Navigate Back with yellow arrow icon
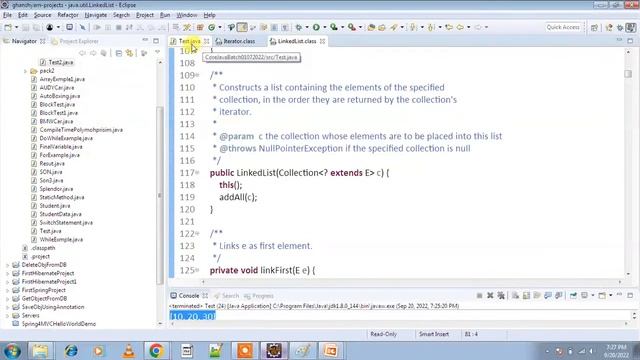Screen dimensions: 640x360 click(460, 27)
